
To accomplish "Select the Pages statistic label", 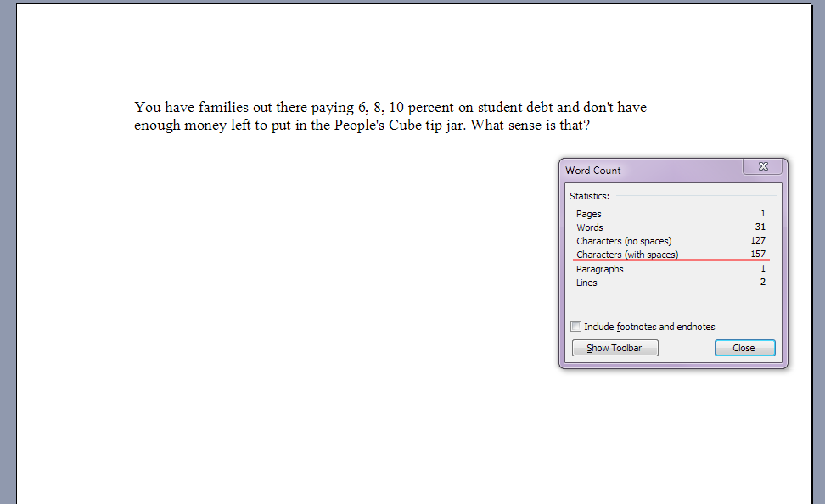I will click(x=588, y=214).
